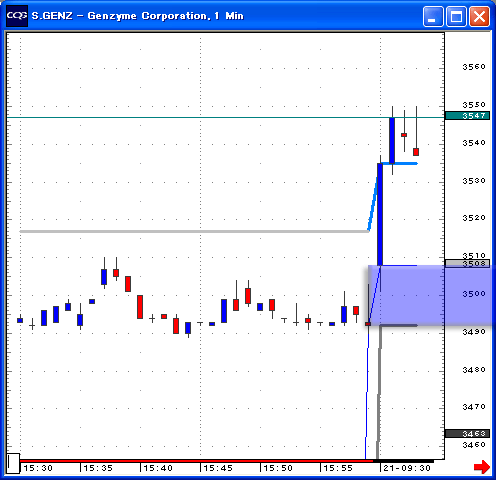
Task: Click the 15:45 time axis label
Action: pyautogui.click(x=218, y=468)
